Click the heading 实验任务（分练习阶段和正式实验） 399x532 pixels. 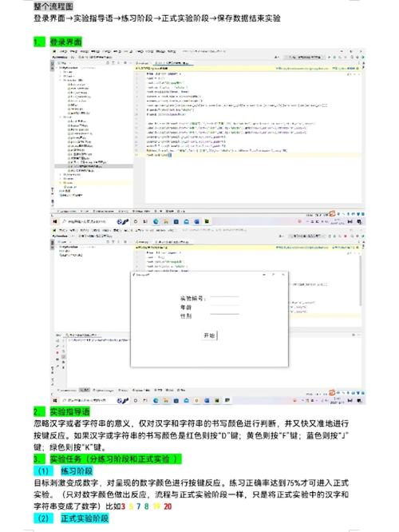pos(116,459)
